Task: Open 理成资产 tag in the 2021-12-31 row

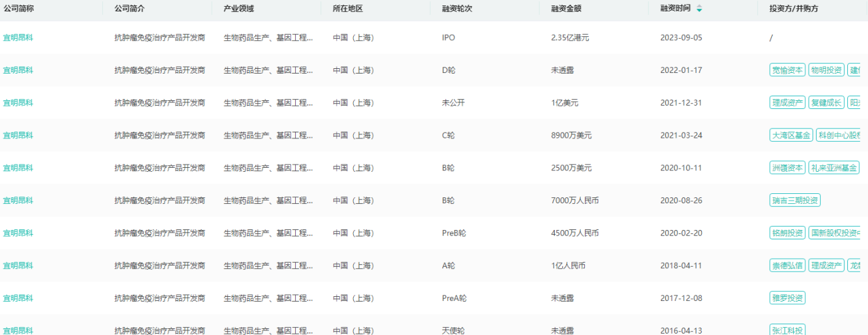Action: (787, 103)
